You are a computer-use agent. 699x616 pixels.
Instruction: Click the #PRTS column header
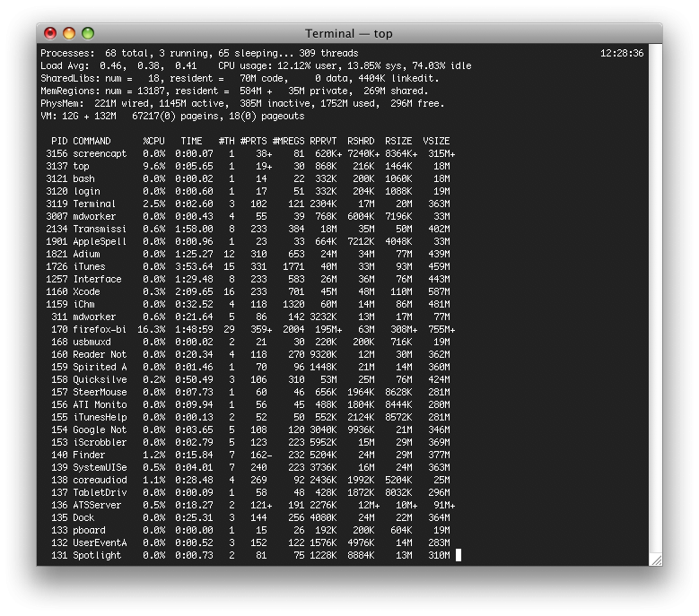point(253,141)
